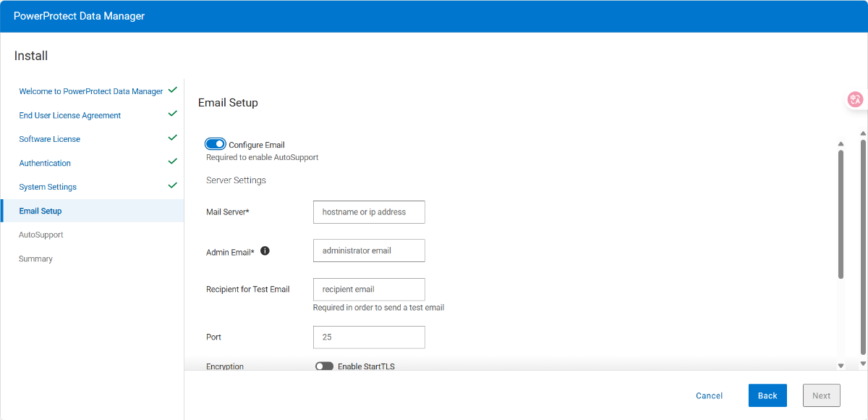Screen dimensions: 868x420
Task: Click the 'Install' title text
Action: pos(31,56)
